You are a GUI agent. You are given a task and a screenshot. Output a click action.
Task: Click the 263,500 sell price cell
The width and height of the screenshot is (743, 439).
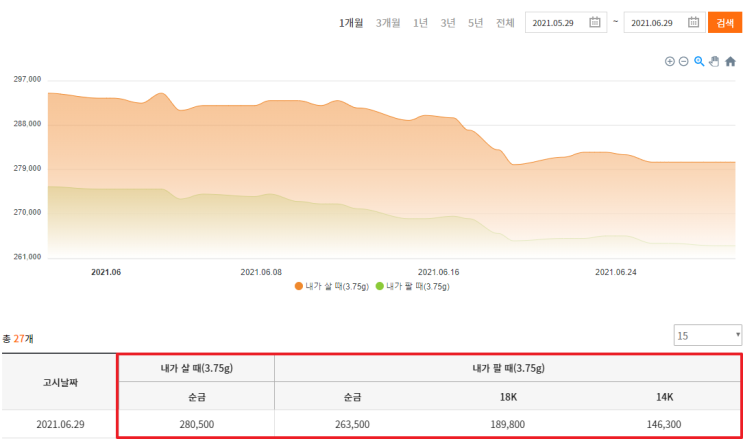(x=352, y=424)
